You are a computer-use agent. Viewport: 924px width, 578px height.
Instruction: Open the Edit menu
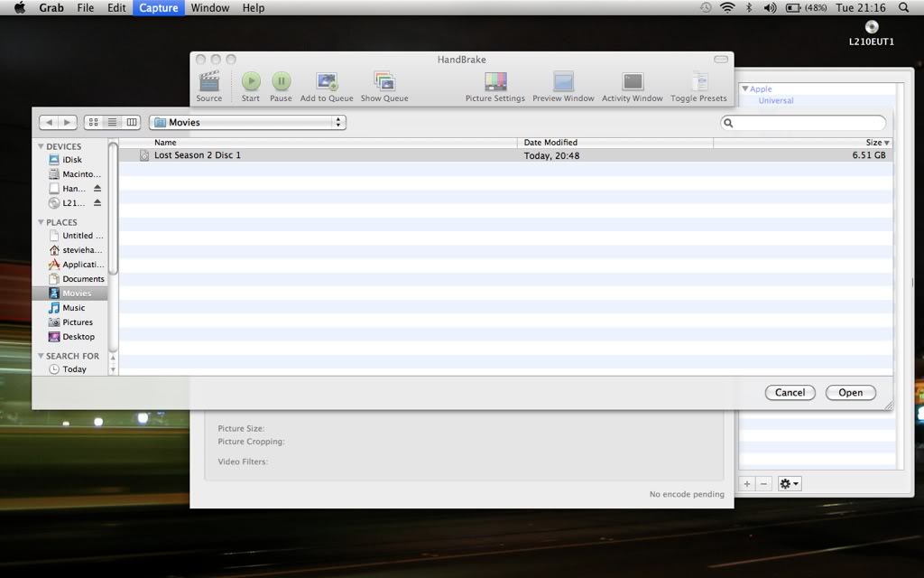click(116, 7)
